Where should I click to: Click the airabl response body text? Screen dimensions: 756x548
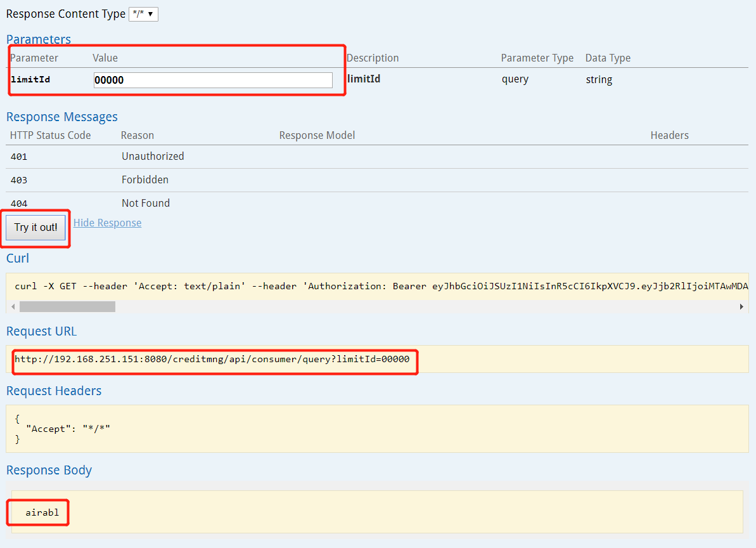coord(42,512)
